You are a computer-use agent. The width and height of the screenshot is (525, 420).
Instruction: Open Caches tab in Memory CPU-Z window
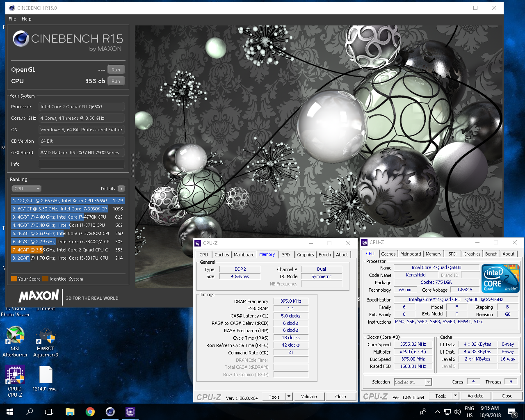click(x=222, y=255)
